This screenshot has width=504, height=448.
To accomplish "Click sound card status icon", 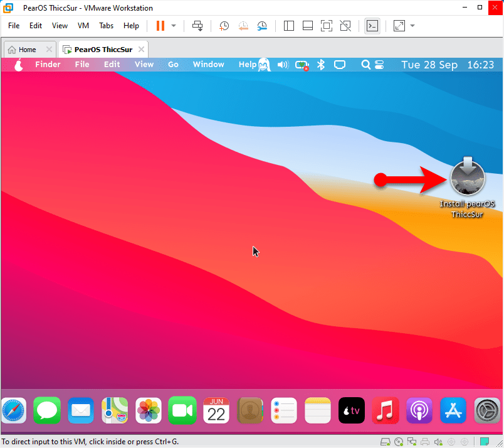I will (x=438, y=442).
